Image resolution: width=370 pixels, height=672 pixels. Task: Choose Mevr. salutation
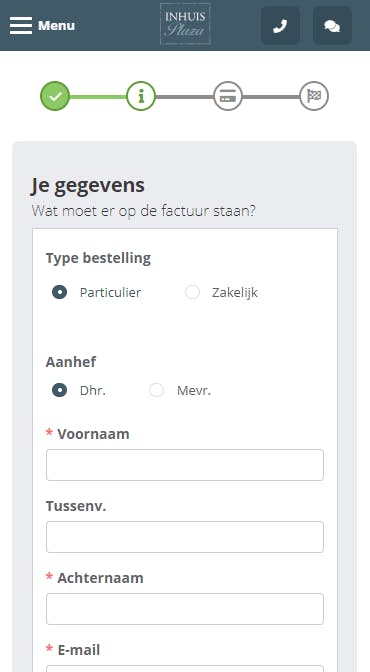[x=156, y=390]
